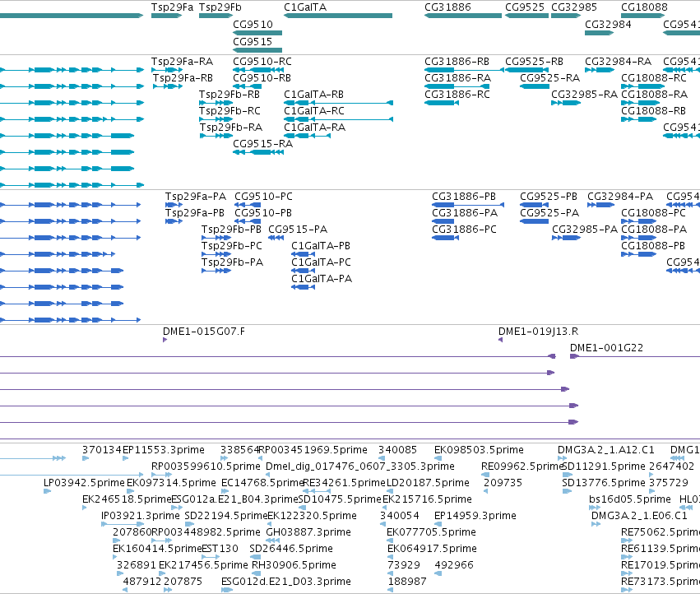Select protein CG32985-PA

click(x=585, y=230)
